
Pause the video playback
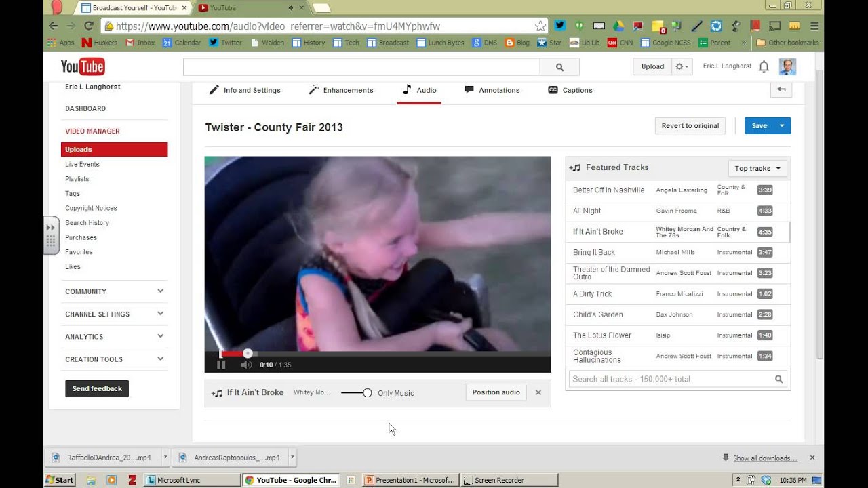pyautogui.click(x=220, y=365)
